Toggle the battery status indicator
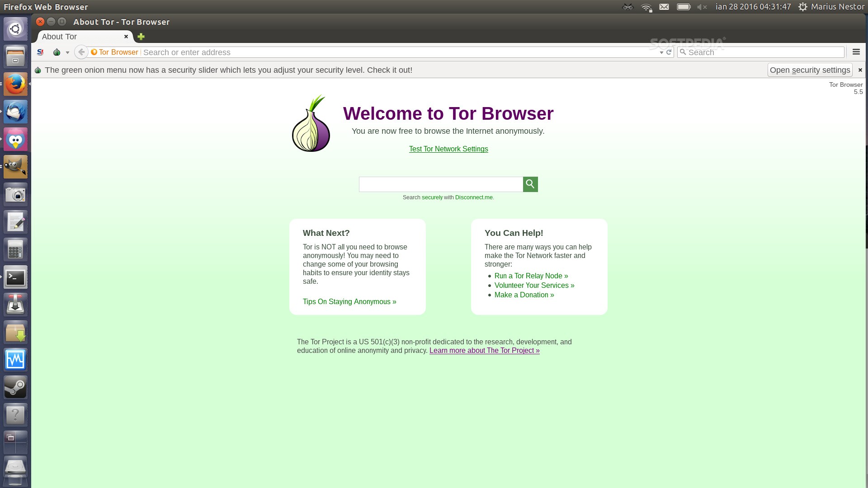Screen dimensions: 868x488 [683, 7]
